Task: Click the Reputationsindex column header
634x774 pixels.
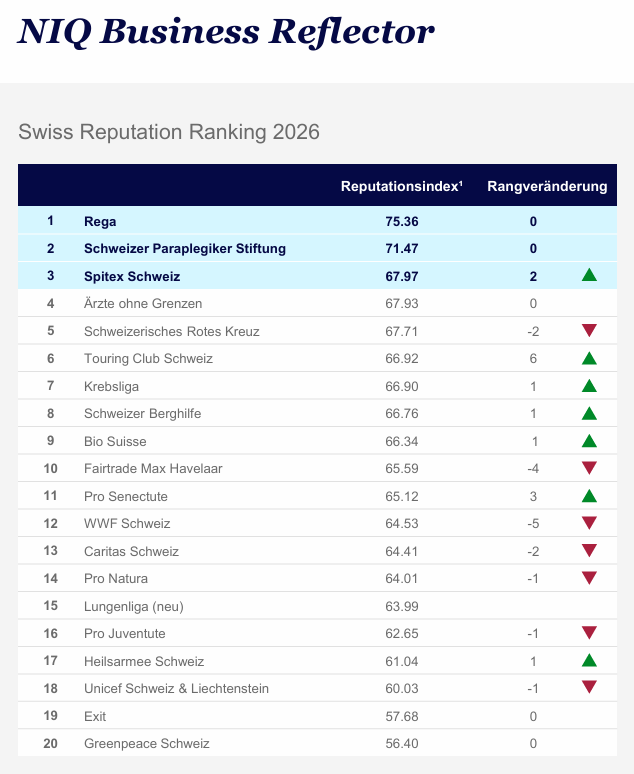Action: (x=401, y=186)
